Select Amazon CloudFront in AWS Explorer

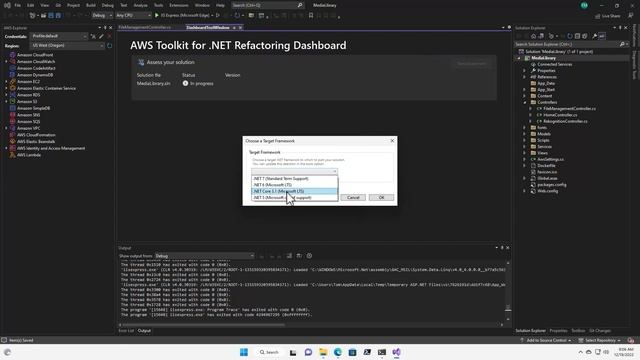(x=35, y=55)
